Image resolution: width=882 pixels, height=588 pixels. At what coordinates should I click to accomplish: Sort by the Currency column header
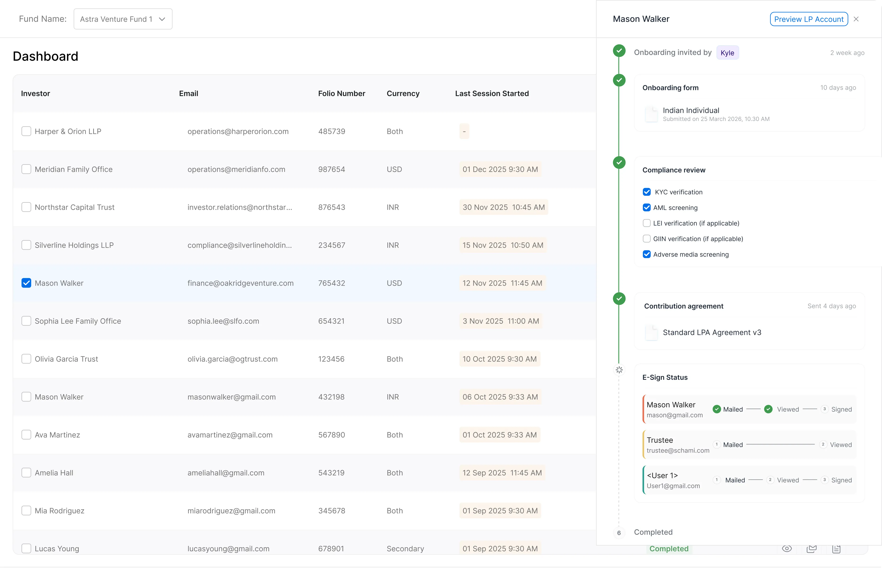(x=403, y=93)
